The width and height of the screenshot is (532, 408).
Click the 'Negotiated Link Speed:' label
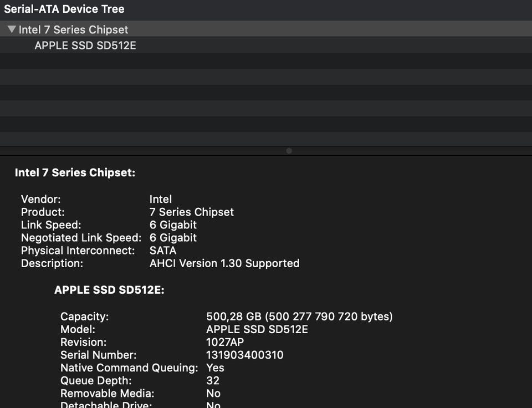coord(81,238)
